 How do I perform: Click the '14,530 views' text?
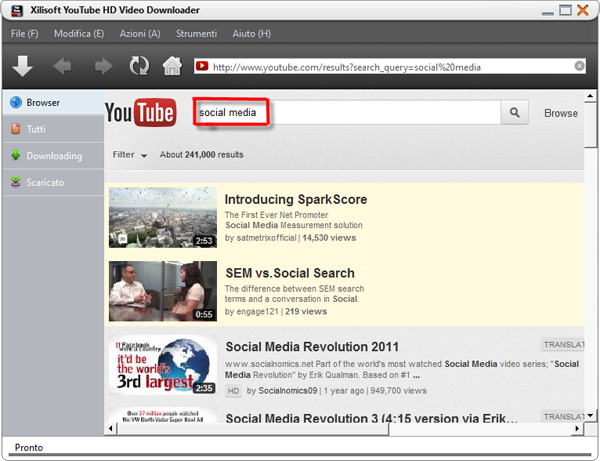click(x=329, y=238)
